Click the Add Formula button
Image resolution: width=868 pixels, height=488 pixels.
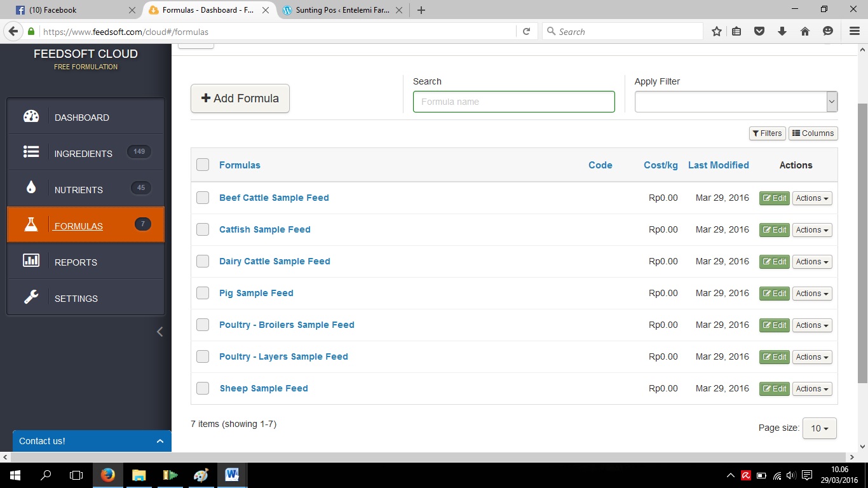[x=240, y=98]
